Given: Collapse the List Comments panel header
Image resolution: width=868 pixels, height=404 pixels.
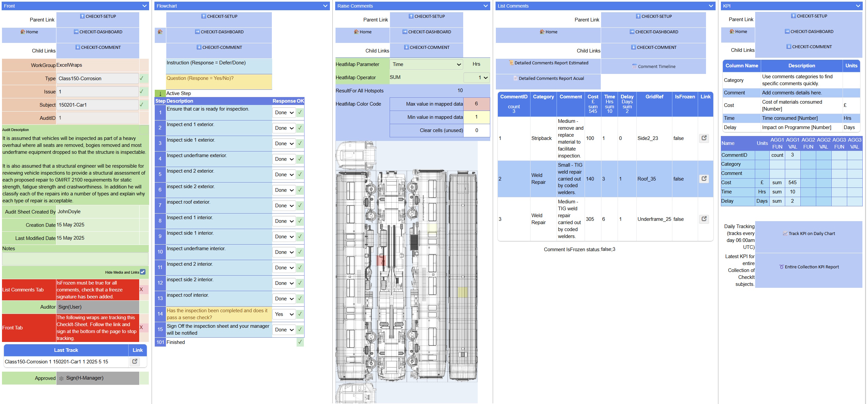Looking at the screenshot, I should pyautogui.click(x=710, y=6).
